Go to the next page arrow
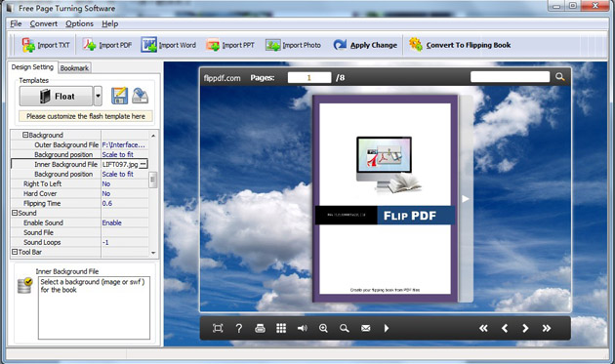Image resolution: width=615 pixels, height=364 pixels. click(525, 328)
